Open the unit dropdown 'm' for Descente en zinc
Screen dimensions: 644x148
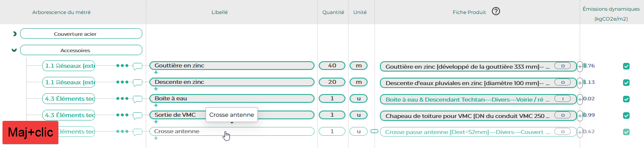tap(359, 82)
